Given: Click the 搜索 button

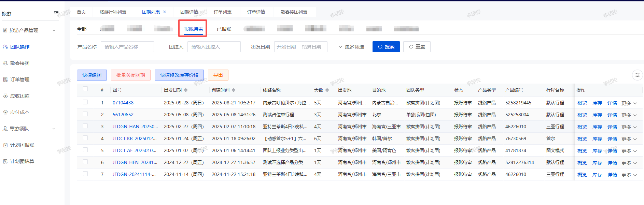Looking at the screenshot, I should 386,47.
